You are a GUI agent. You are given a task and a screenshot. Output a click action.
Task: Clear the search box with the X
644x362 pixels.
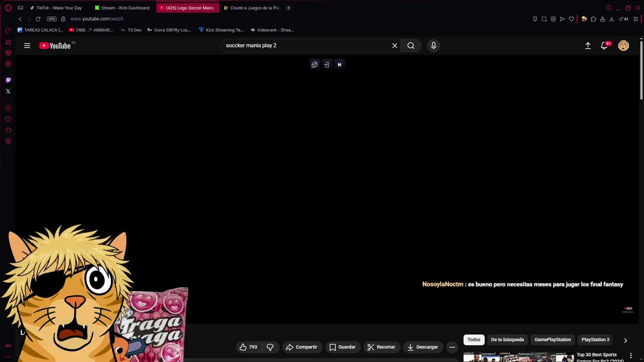(x=395, y=46)
